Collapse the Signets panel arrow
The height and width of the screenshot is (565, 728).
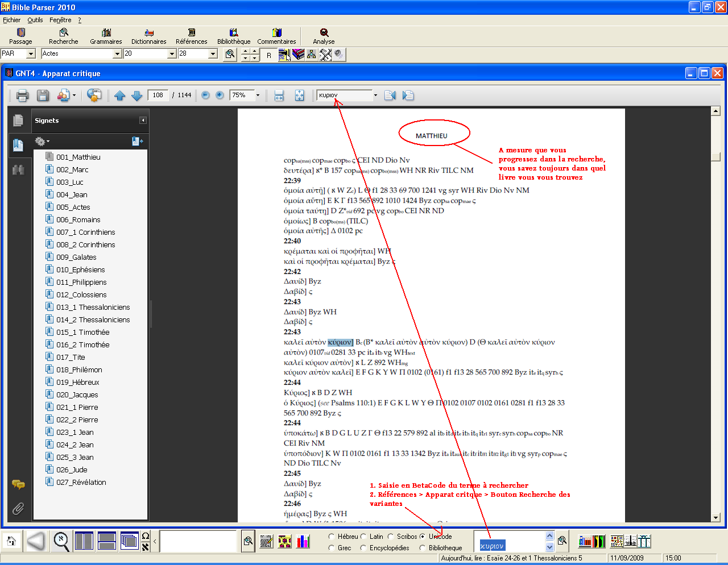click(x=143, y=121)
